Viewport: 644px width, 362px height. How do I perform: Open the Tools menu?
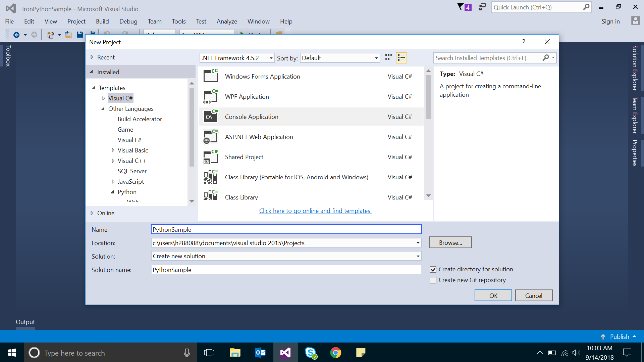(179, 21)
